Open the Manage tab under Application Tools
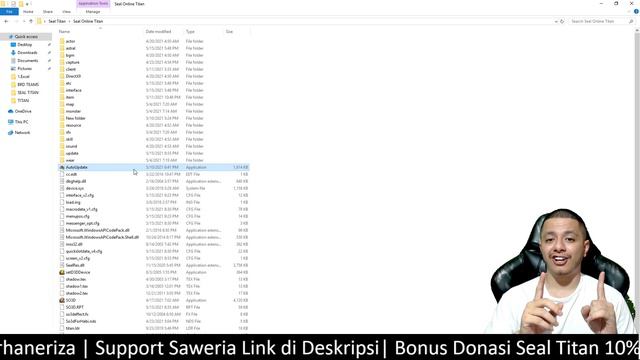 tap(93, 12)
